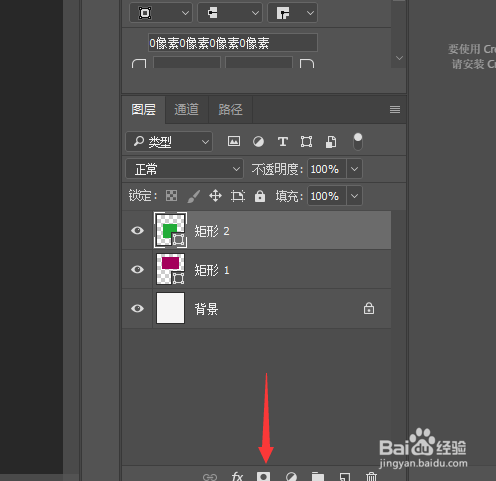Open the 不透明度 slider dropdown arrow
This screenshot has width=496, height=481.
[354, 169]
